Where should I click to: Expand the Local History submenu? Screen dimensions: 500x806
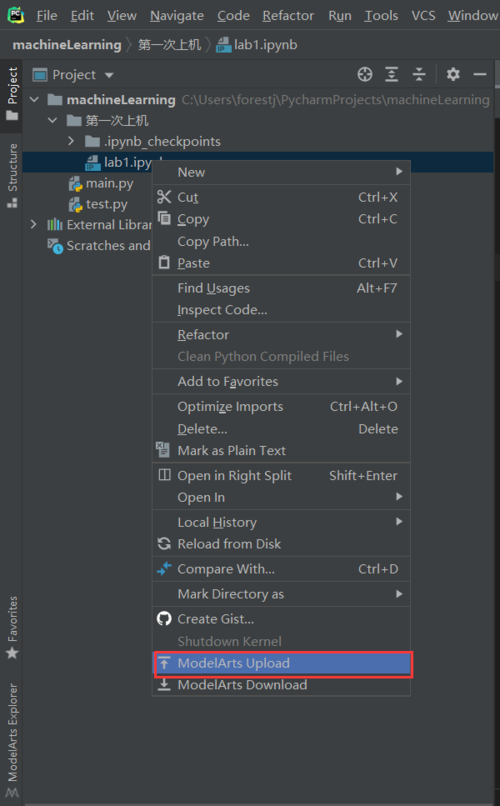[x=399, y=522]
